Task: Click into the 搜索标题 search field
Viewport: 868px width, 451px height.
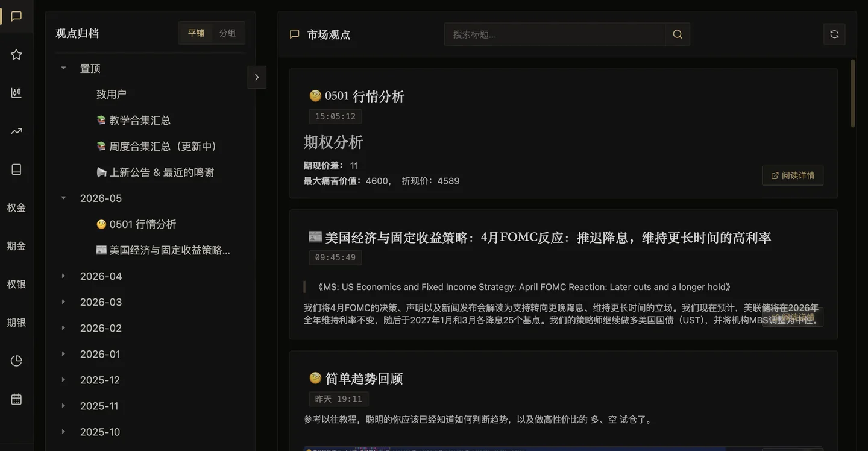Action: [x=555, y=34]
